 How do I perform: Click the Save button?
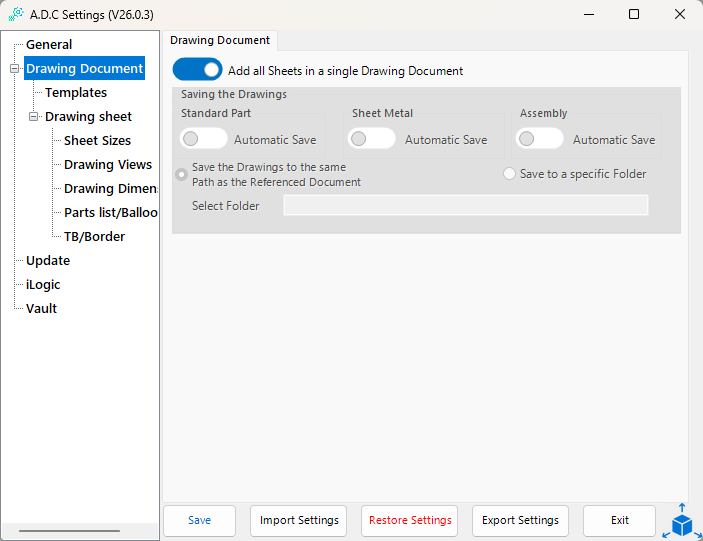[x=200, y=520]
